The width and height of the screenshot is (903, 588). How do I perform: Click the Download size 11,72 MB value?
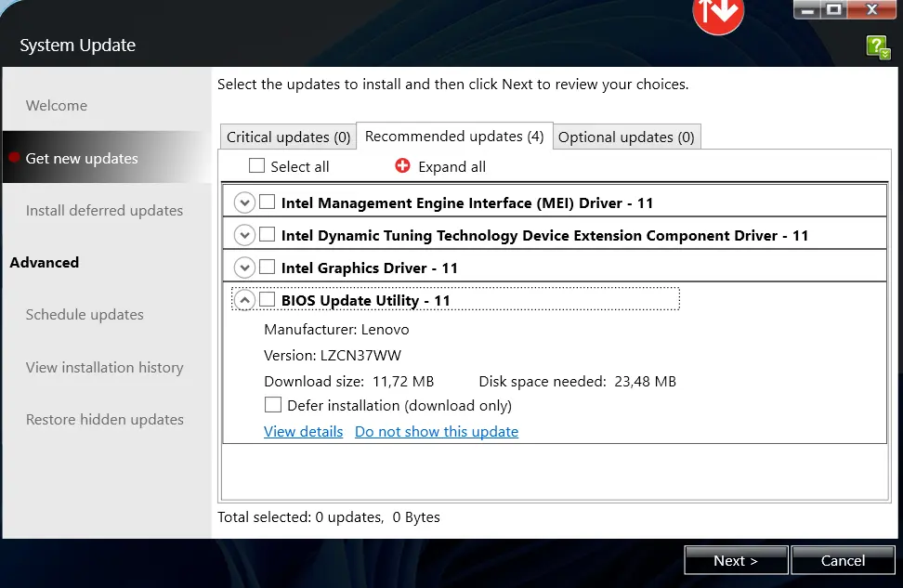pyautogui.click(x=403, y=381)
